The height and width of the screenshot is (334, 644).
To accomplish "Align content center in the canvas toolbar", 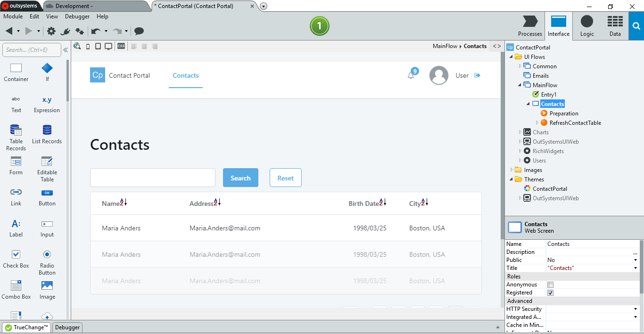I will pyautogui.click(x=144, y=46).
